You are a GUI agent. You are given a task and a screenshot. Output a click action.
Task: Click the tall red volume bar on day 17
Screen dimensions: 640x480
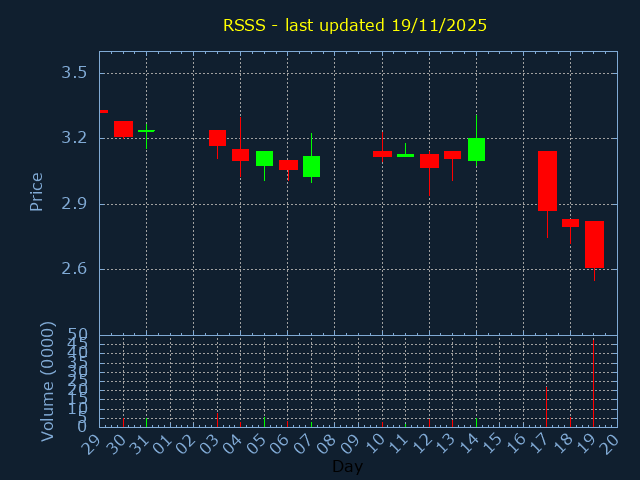(x=546, y=407)
